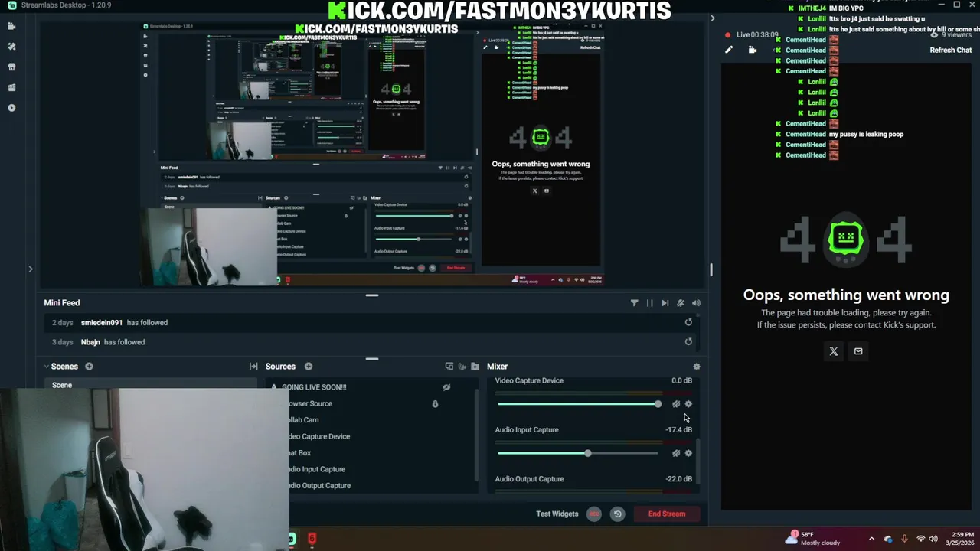980x551 pixels.
Task: Open the system volume tray icon
Action: coord(935,539)
